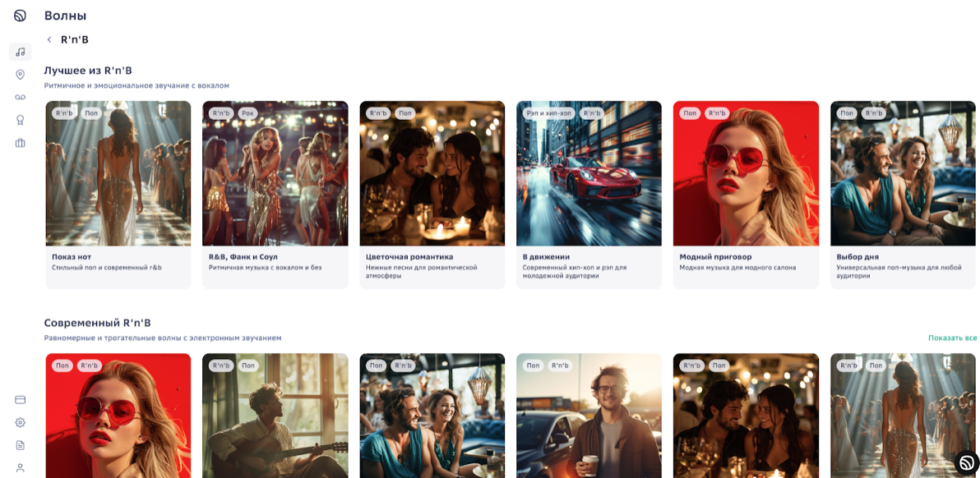Click the R'n'b tag on Выбор дня
The height and width of the screenshot is (478, 980).
(874, 113)
